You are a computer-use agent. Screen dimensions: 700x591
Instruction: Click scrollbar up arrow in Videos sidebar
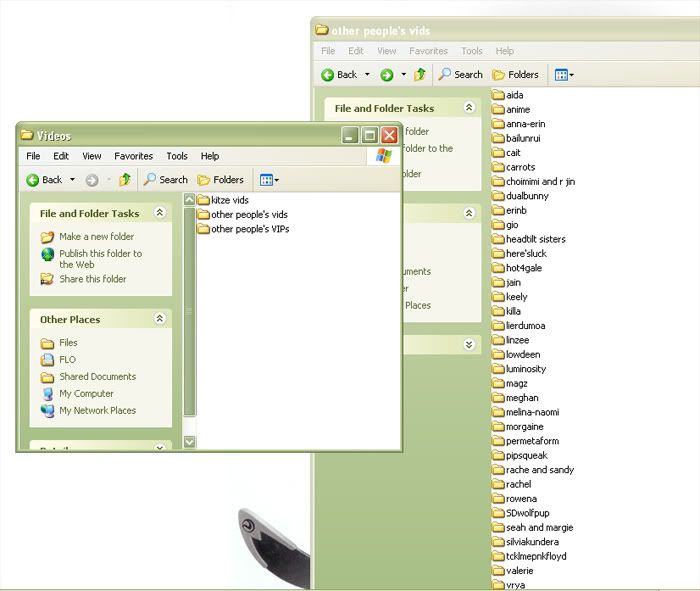coord(189,200)
